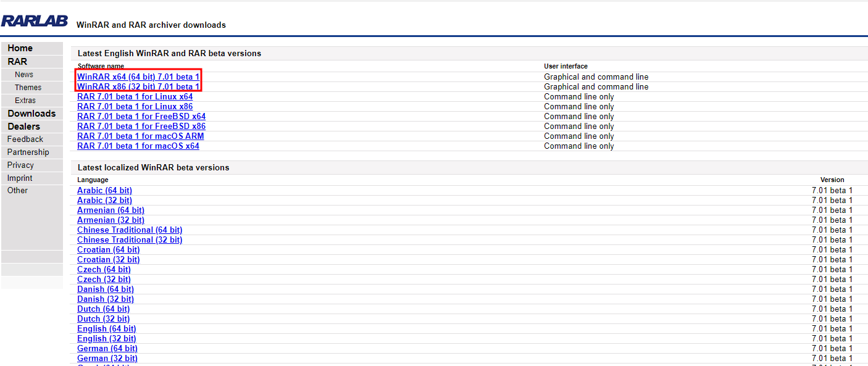
Task: Click 'Latest English WinRAR and RAR beta versions' heading
Action: [x=169, y=54]
